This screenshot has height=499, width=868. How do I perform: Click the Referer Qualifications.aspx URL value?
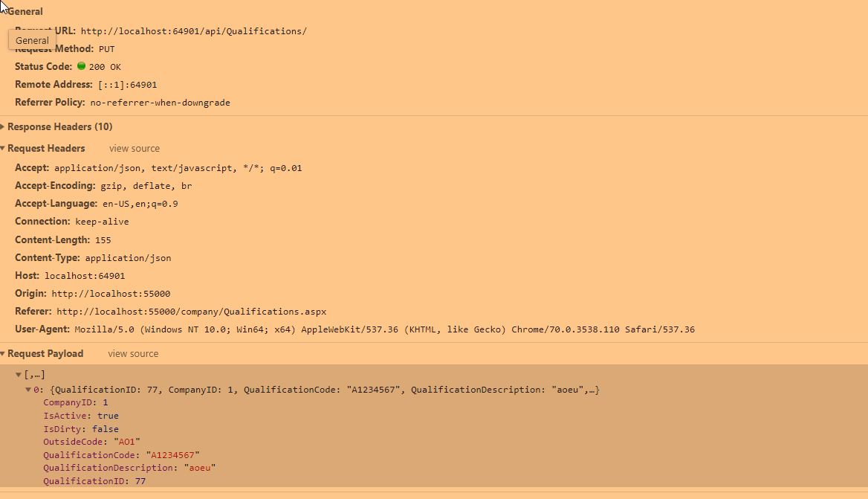tap(191, 312)
